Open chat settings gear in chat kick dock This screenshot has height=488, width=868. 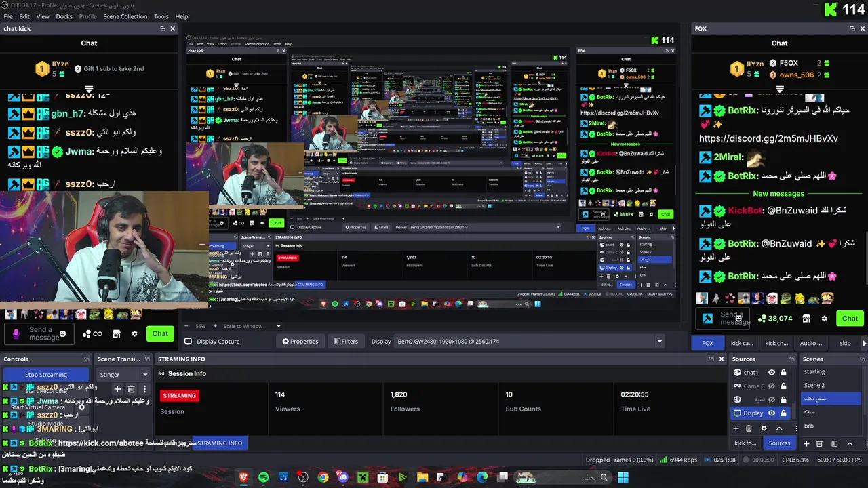tap(134, 333)
